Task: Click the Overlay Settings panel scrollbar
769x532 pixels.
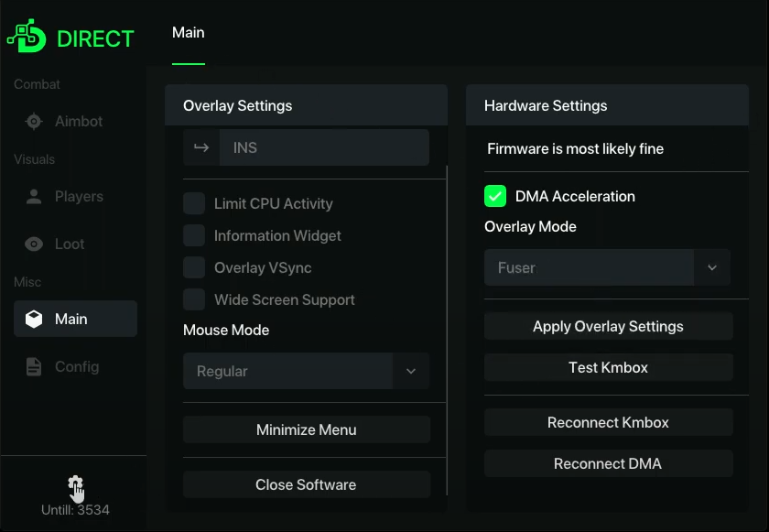Action: tap(447, 330)
